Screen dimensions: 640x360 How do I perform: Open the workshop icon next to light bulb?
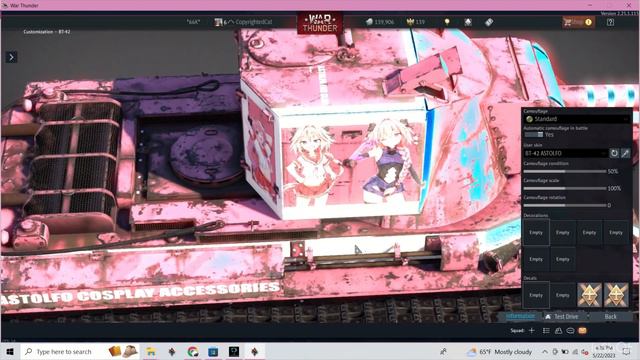click(468, 22)
